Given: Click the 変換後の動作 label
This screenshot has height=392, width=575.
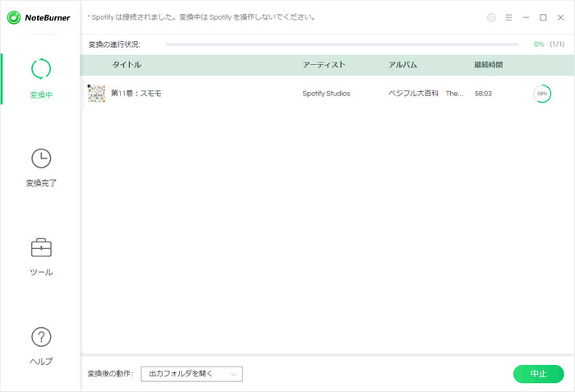Looking at the screenshot, I should [111, 374].
